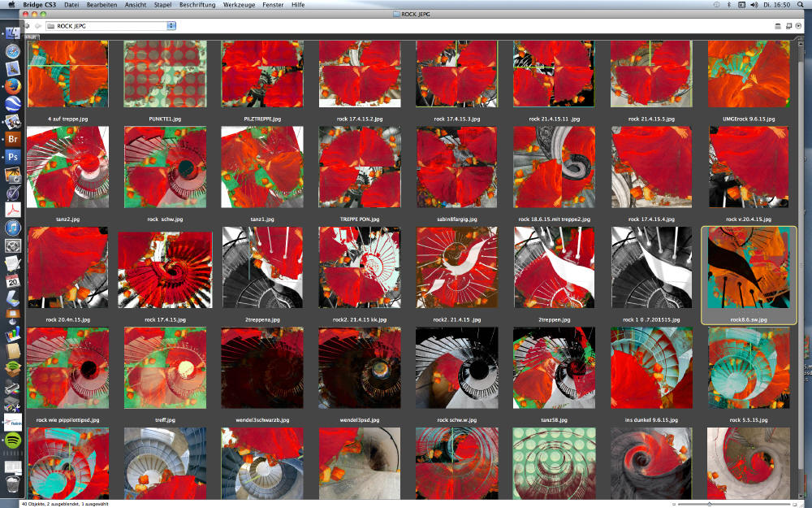Click file name wendel3psd.jpg
The image size is (812, 508).
360,420
